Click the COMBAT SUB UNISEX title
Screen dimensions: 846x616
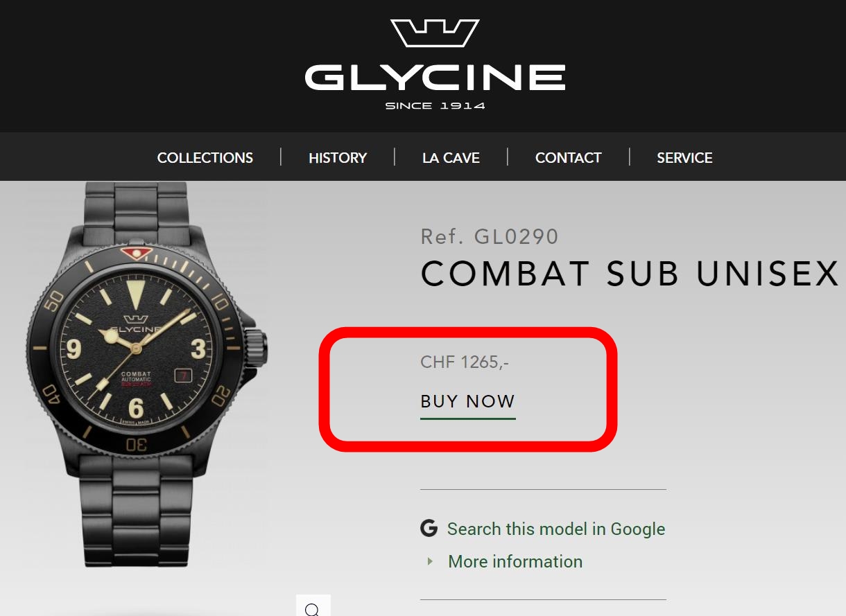630,274
